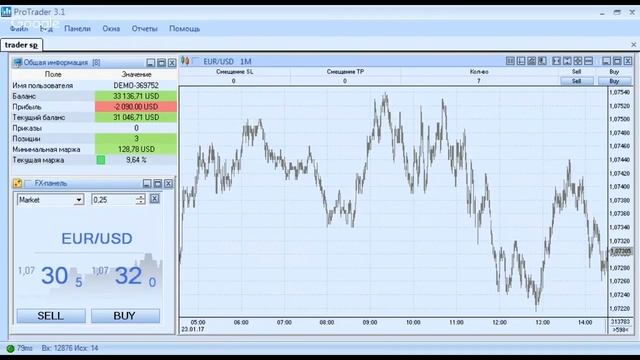Click the Смещение TP value 0

345,81
